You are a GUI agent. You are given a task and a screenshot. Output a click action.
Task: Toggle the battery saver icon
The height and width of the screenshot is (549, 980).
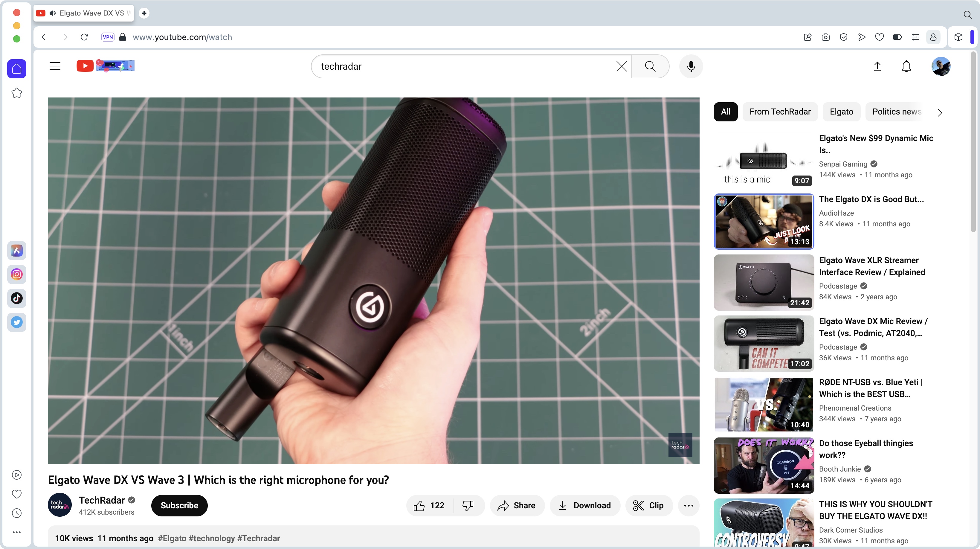coord(897,37)
